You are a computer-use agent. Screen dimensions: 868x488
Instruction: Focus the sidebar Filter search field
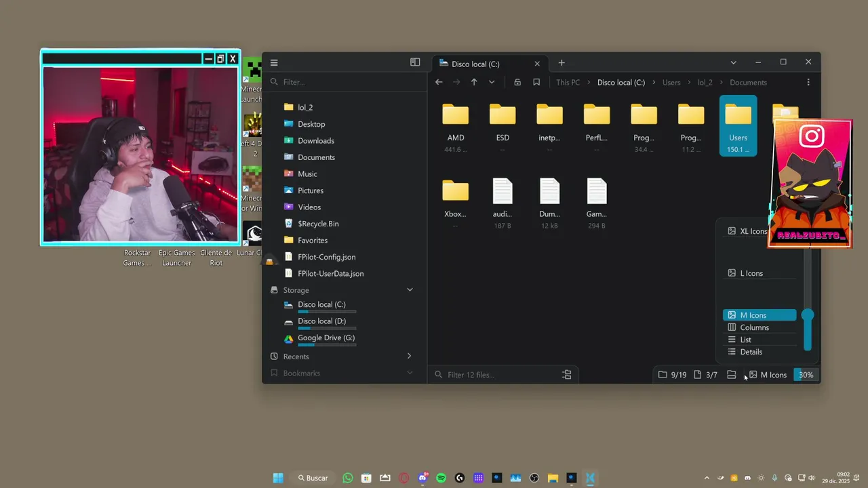click(x=344, y=82)
